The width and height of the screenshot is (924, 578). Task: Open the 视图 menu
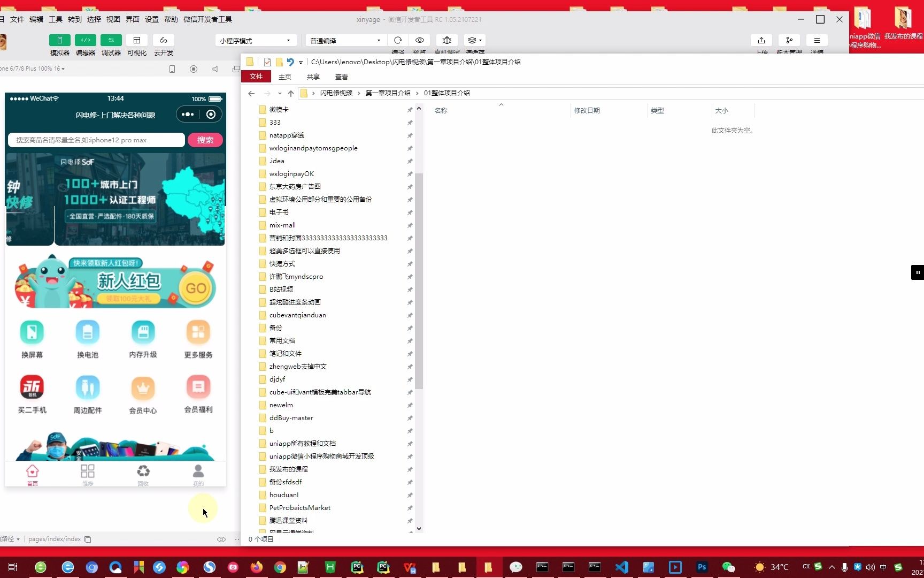(113, 19)
